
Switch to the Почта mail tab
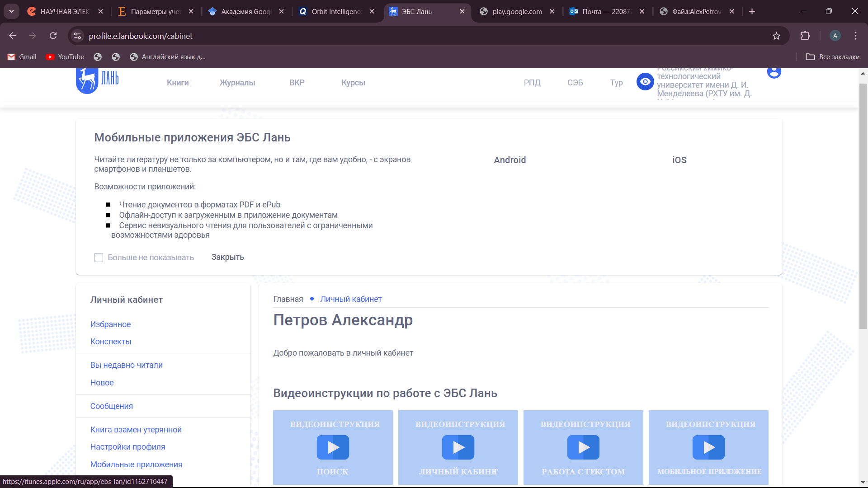(607, 11)
